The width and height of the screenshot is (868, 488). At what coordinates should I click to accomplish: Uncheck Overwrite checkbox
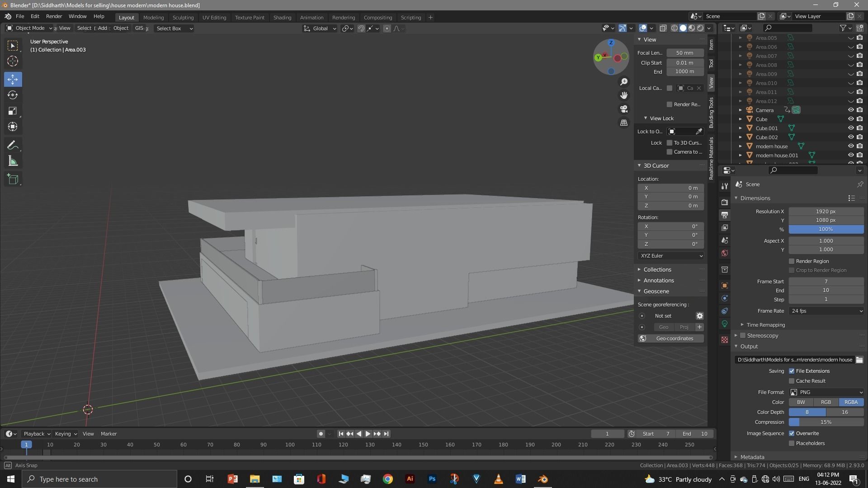[x=792, y=433]
